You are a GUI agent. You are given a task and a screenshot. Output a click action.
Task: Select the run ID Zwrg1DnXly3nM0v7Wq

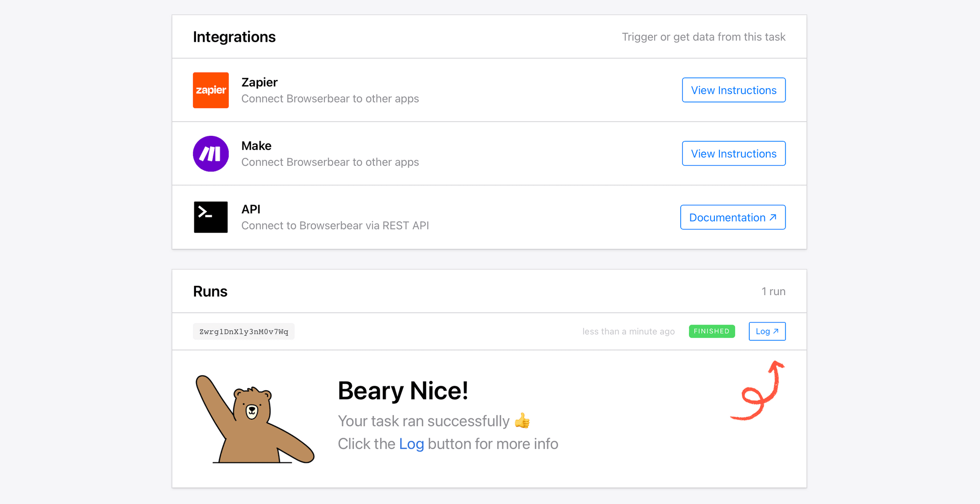point(244,331)
